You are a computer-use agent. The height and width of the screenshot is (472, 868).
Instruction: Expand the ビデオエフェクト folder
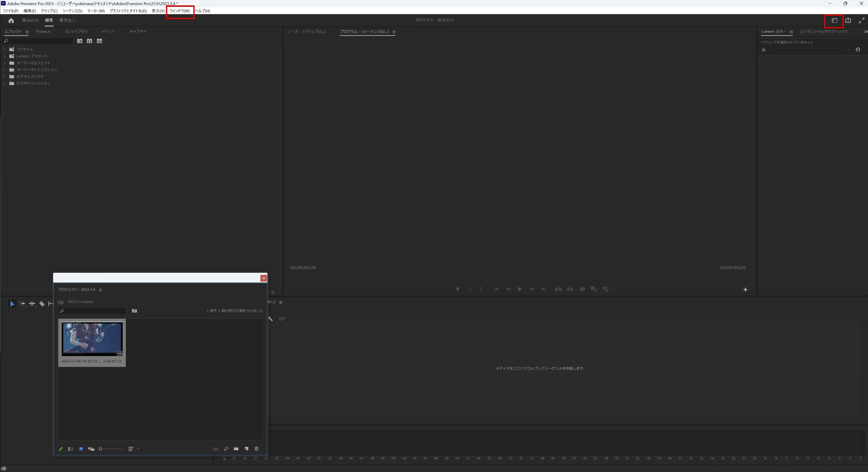pos(5,77)
